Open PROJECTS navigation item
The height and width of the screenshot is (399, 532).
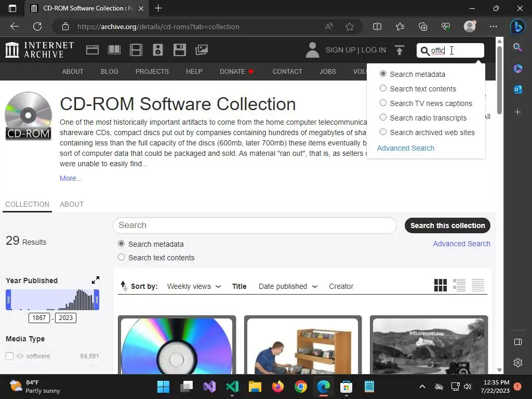point(152,71)
